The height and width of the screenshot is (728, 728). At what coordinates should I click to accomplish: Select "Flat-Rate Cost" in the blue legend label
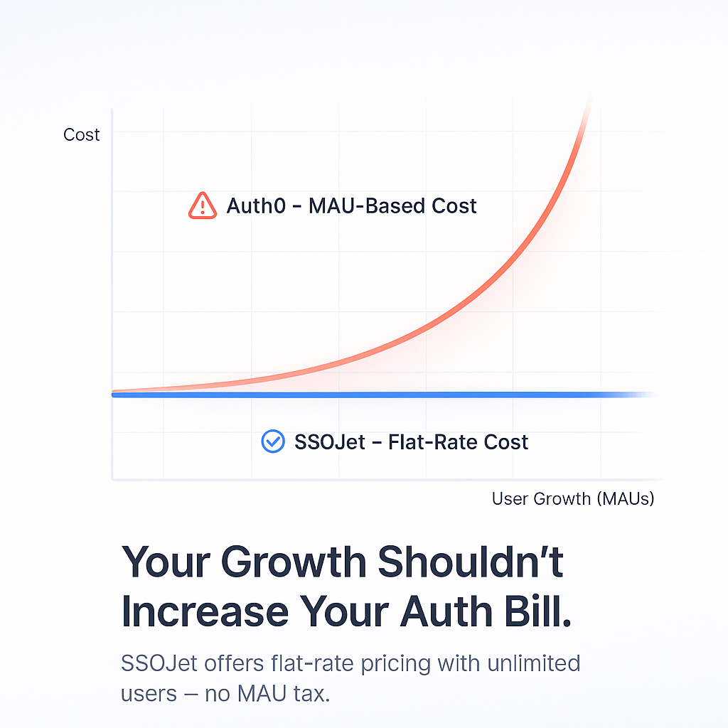pos(459,442)
